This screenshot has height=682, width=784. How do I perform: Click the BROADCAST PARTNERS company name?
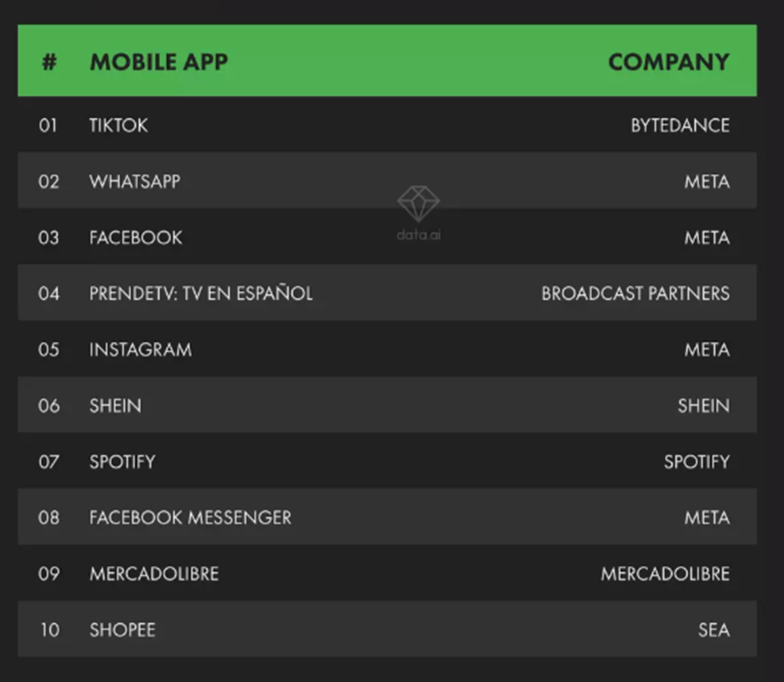[635, 294]
